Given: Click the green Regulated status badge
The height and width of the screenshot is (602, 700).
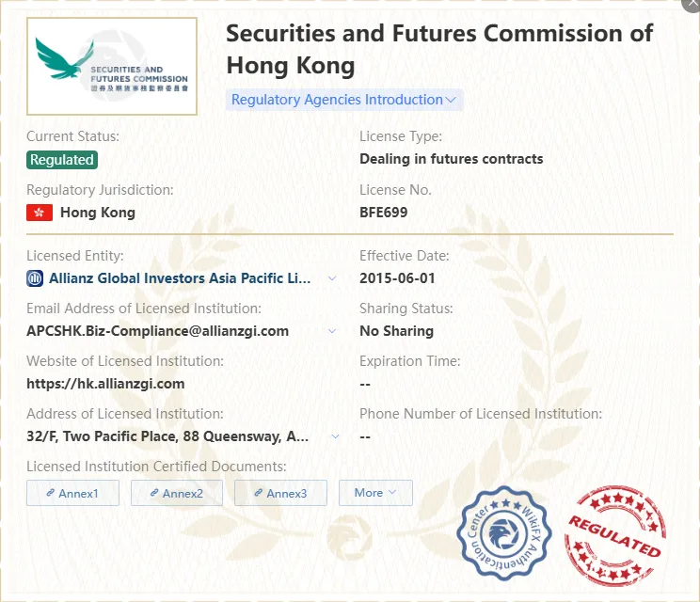Looking at the screenshot, I should coord(62,160).
